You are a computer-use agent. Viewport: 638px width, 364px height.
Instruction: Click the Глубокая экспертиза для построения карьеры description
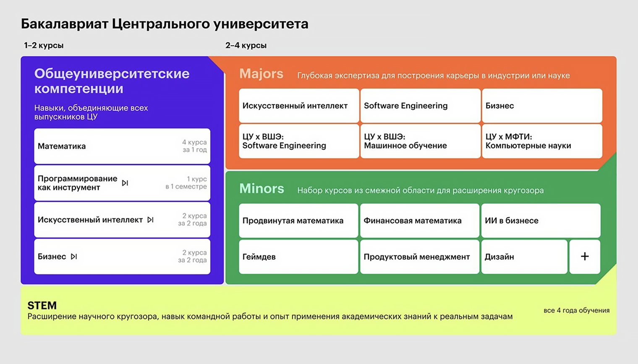tap(434, 75)
